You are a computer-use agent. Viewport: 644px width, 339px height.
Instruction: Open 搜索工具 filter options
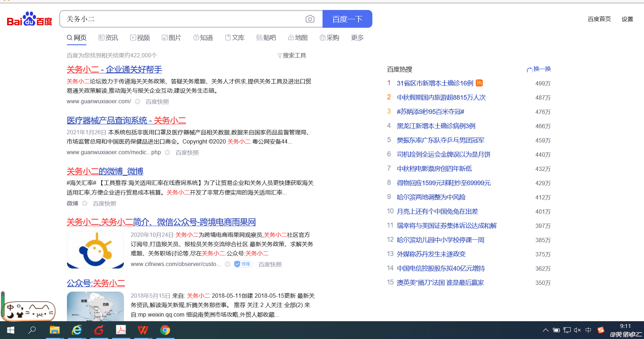point(292,56)
